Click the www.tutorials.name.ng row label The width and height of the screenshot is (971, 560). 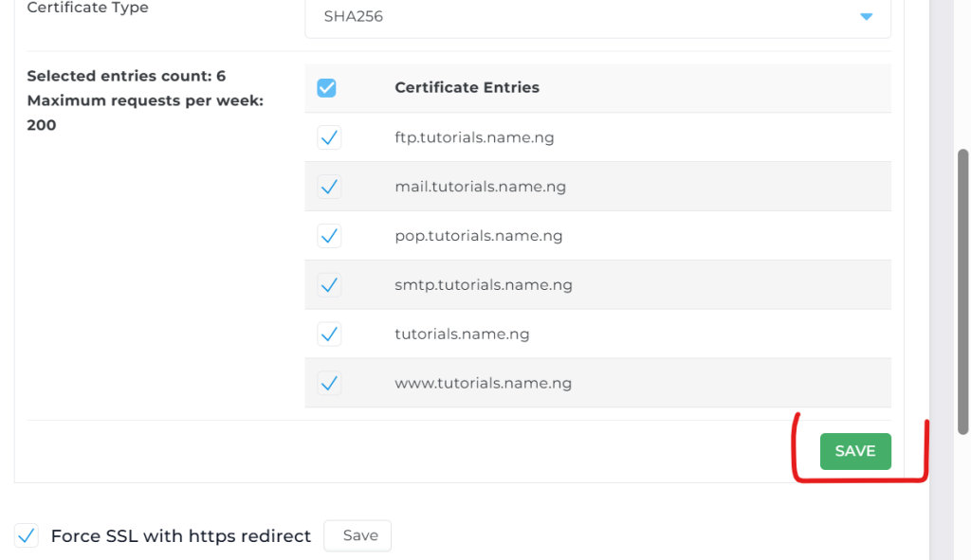tap(483, 384)
